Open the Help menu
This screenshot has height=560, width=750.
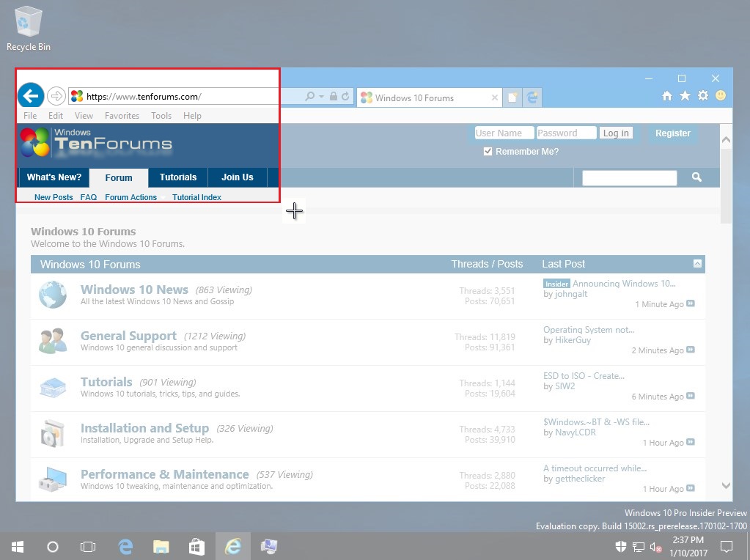192,116
